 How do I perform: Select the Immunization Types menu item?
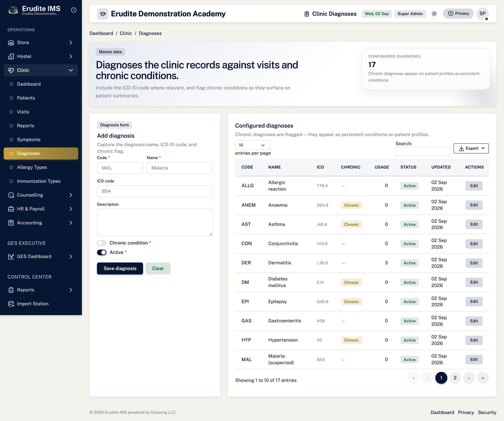click(x=41, y=181)
